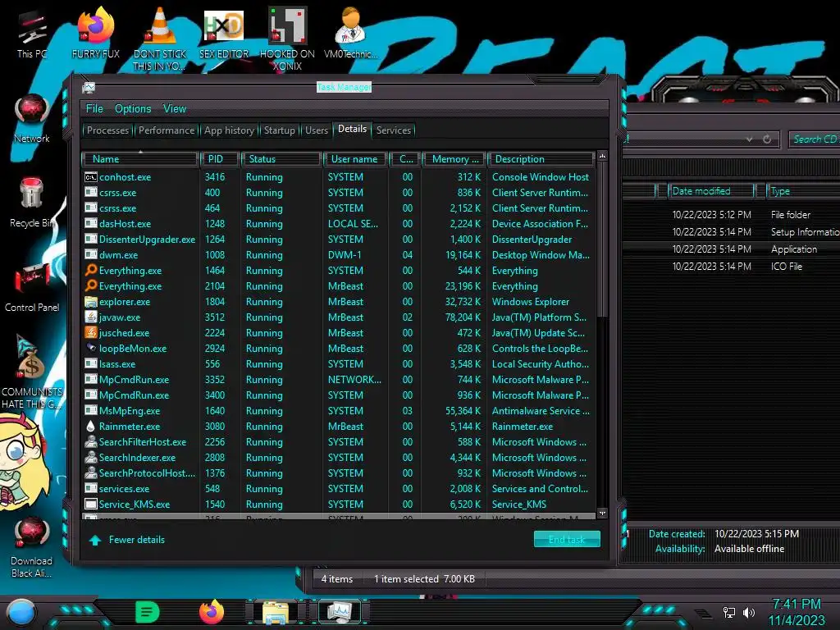Switch to the Processes tab
Viewport: 840px width, 630px height.
click(107, 130)
